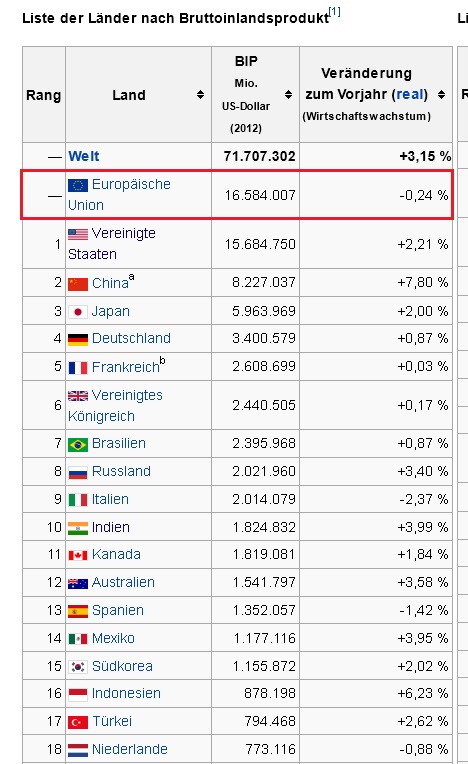Click the European Union flag icon

78,185
